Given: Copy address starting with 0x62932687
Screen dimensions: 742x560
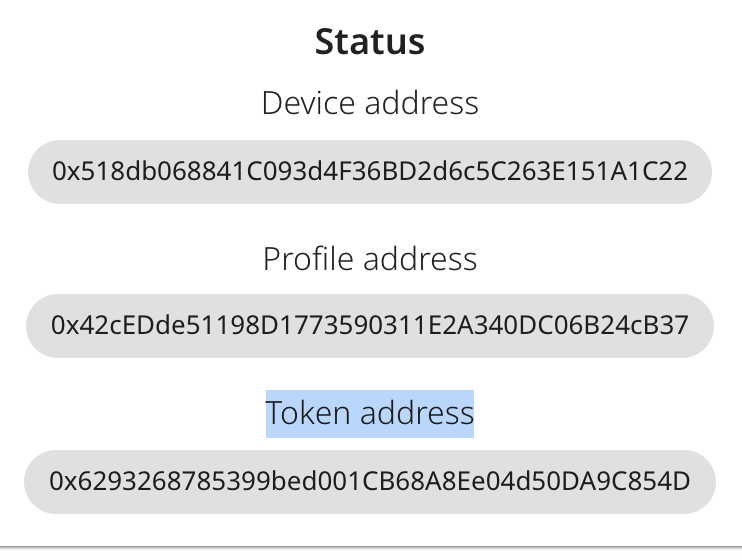Looking at the screenshot, I should tap(370, 481).
